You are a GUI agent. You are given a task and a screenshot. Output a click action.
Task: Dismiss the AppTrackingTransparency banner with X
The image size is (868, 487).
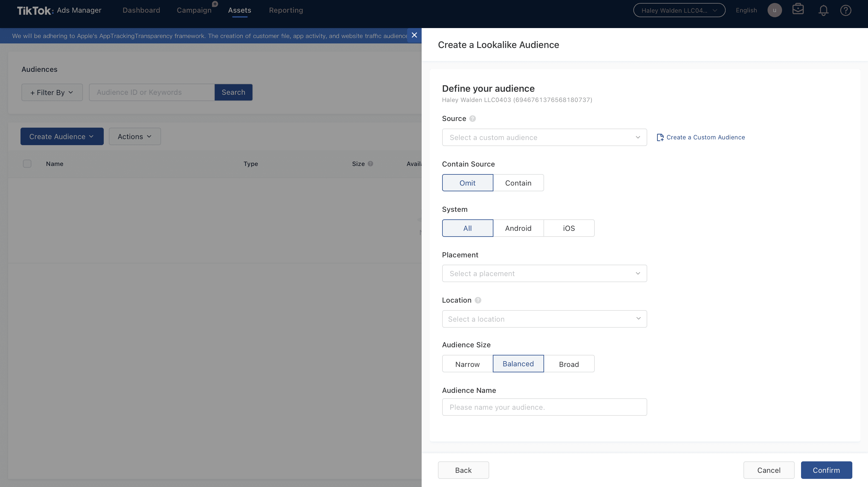[x=414, y=35]
